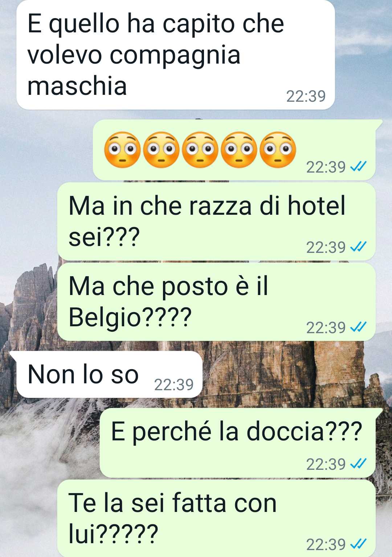Select 'Te la sei fatta con lui?????' message
Image resolution: width=392 pixels, height=557 pixels.
[216, 518]
